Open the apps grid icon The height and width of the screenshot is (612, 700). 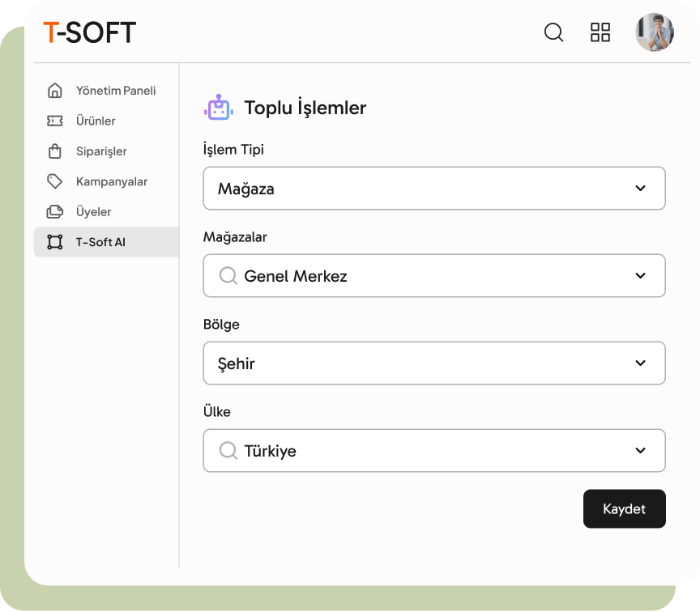point(600,32)
